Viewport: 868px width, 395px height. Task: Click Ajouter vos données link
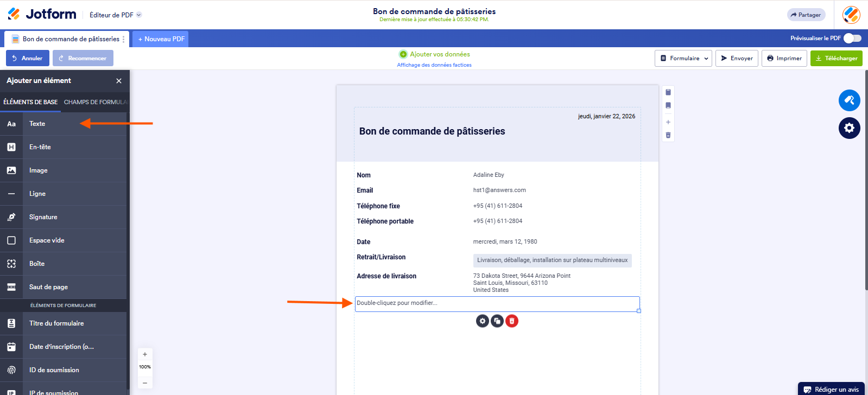tap(435, 54)
